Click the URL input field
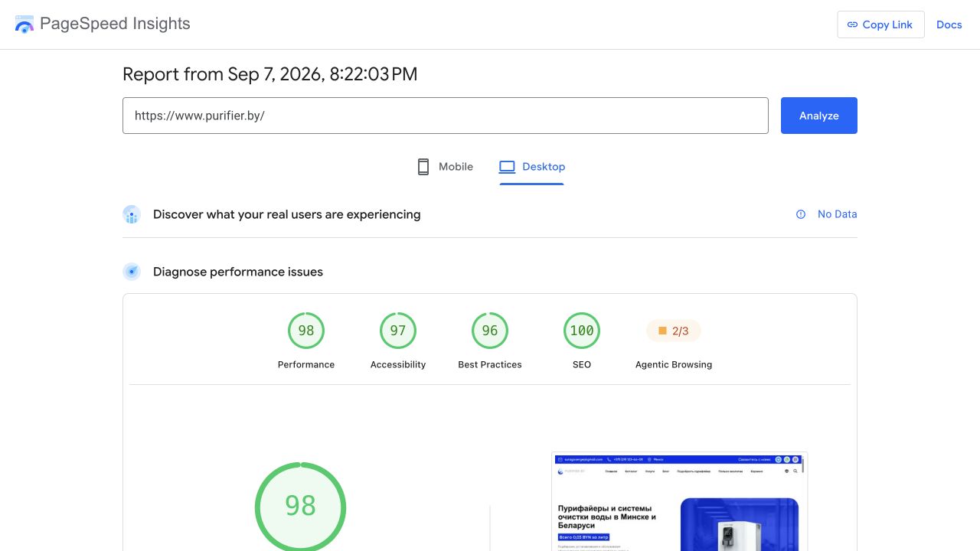Image resolution: width=980 pixels, height=551 pixels. pos(446,116)
